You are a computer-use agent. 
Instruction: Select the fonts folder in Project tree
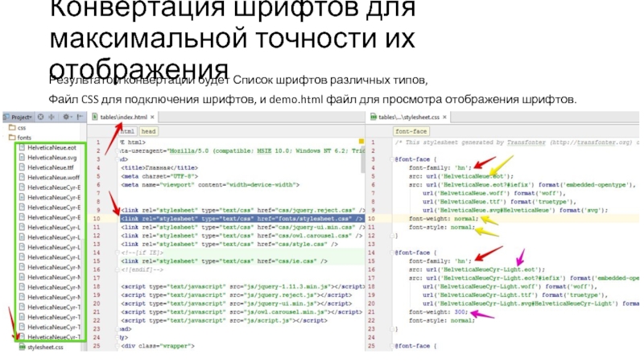[24, 138]
